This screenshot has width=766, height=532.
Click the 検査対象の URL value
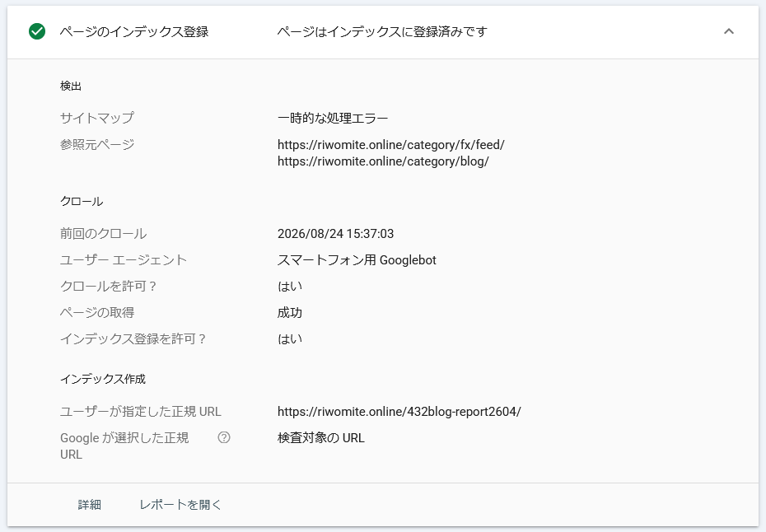(321, 438)
